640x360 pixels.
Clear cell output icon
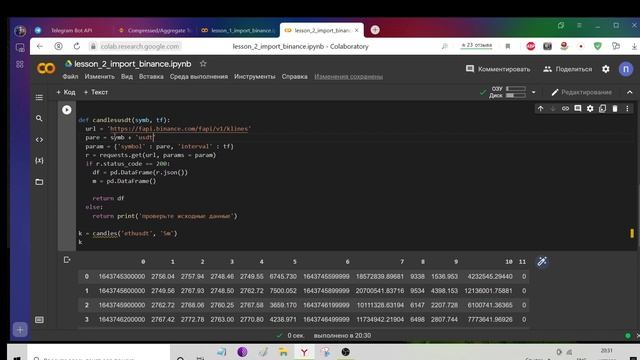click(x=67, y=260)
